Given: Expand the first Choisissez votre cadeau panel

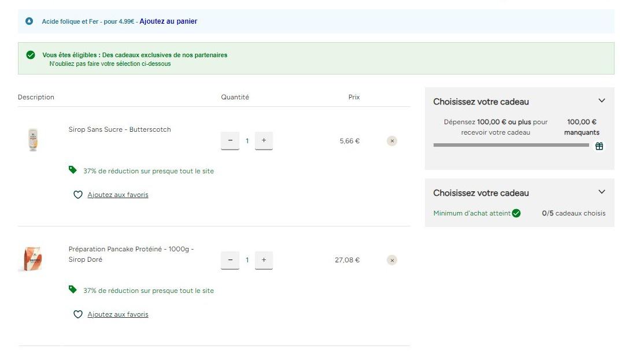Looking at the screenshot, I should tap(601, 101).
